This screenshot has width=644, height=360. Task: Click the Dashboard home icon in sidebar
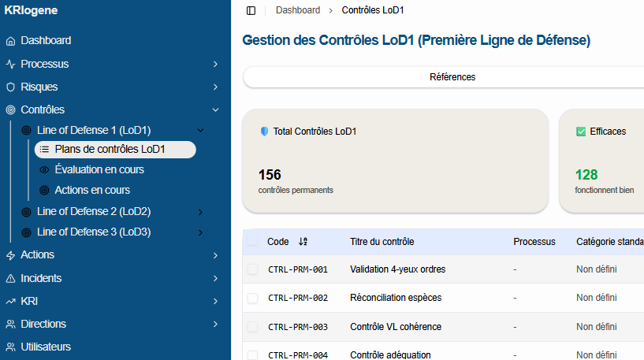point(11,41)
